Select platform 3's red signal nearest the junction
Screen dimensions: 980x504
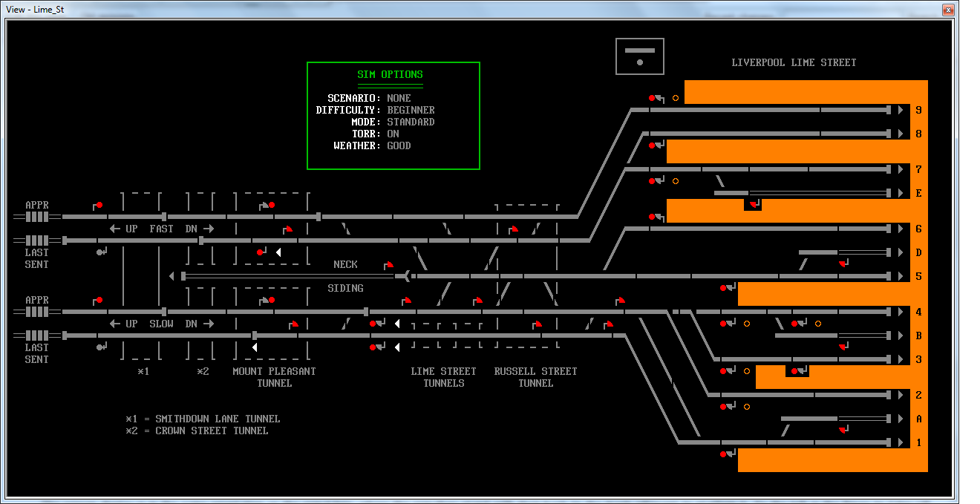(723, 371)
